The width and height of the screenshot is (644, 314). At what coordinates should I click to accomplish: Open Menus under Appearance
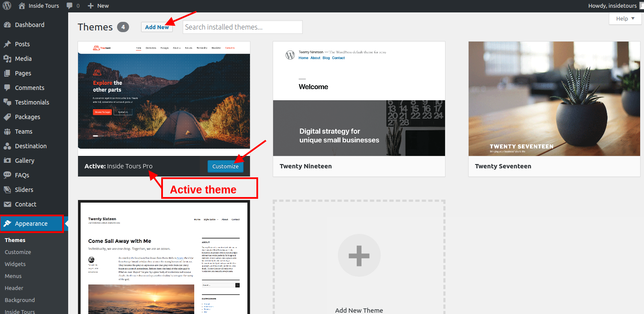pos(13,276)
